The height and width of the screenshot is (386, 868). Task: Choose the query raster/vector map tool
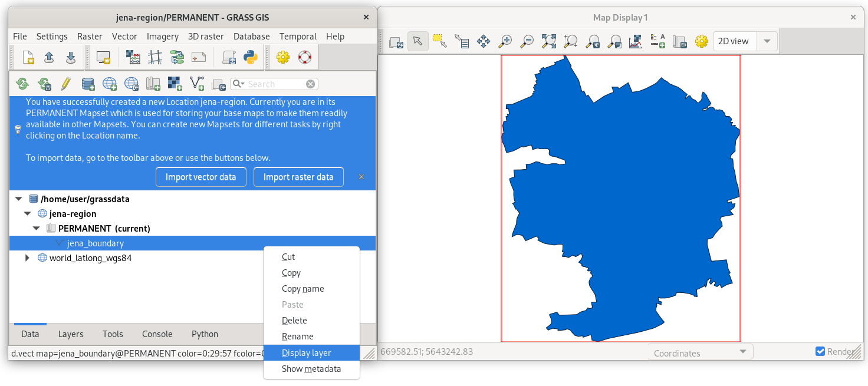point(461,41)
